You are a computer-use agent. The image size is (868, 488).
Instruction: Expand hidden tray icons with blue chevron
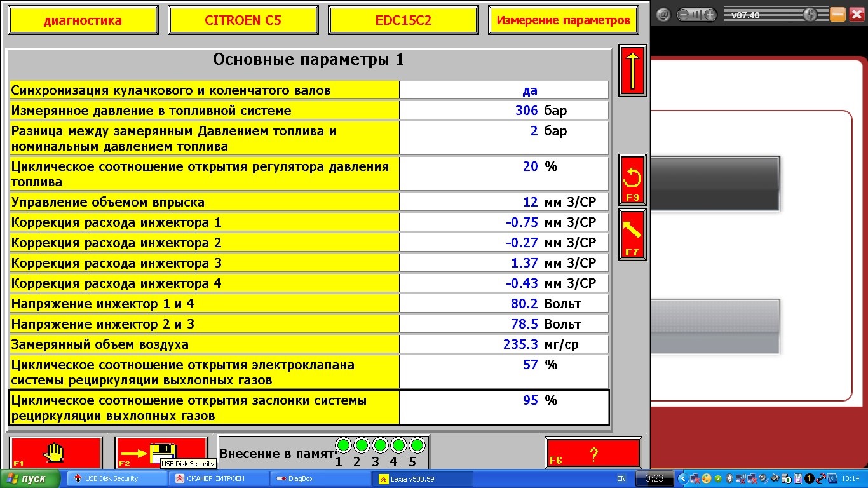point(683,478)
